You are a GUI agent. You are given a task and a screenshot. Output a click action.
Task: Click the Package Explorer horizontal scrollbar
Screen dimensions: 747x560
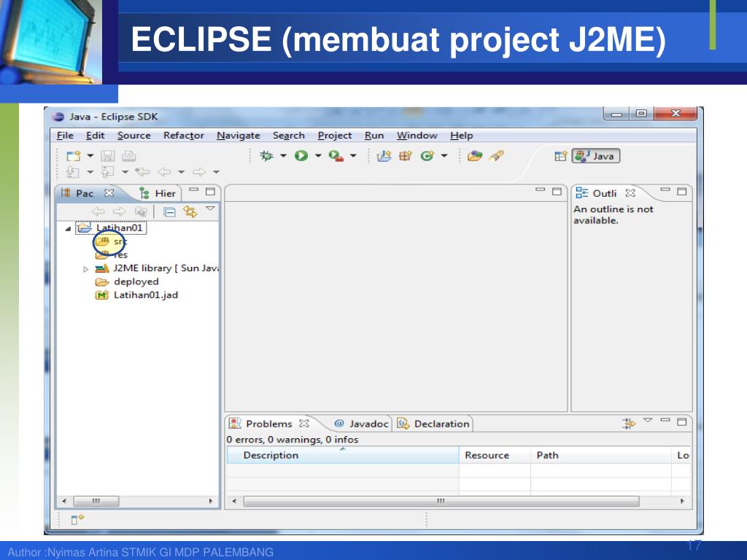pyautogui.click(x=96, y=502)
